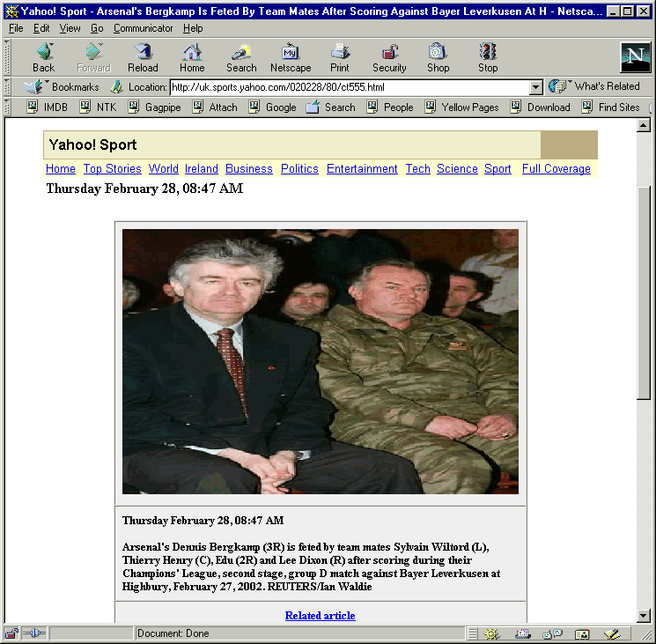Open the IMDB personal toolbar bookmark
This screenshot has width=656, height=644.
[47, 107]
